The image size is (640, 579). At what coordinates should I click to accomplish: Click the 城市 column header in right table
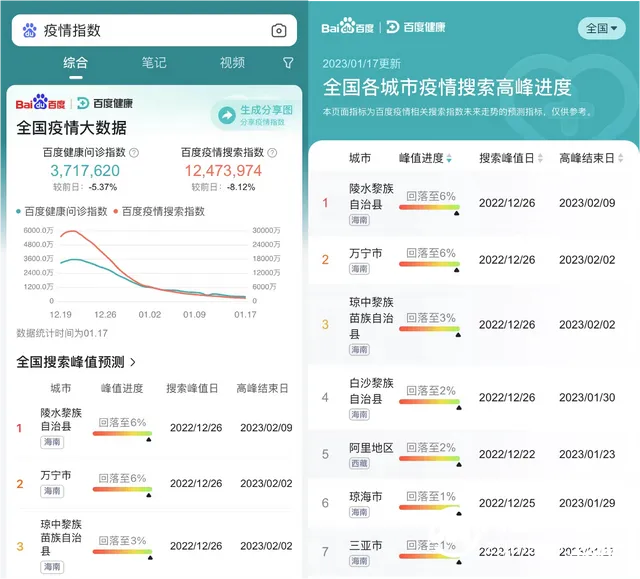click(x=360, y=158)
